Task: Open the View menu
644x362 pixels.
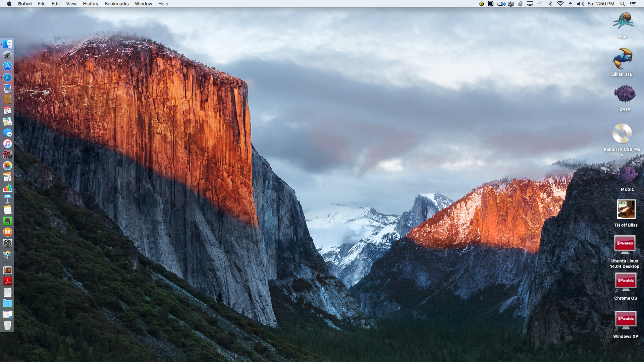Action: click(x=71, y=4)
